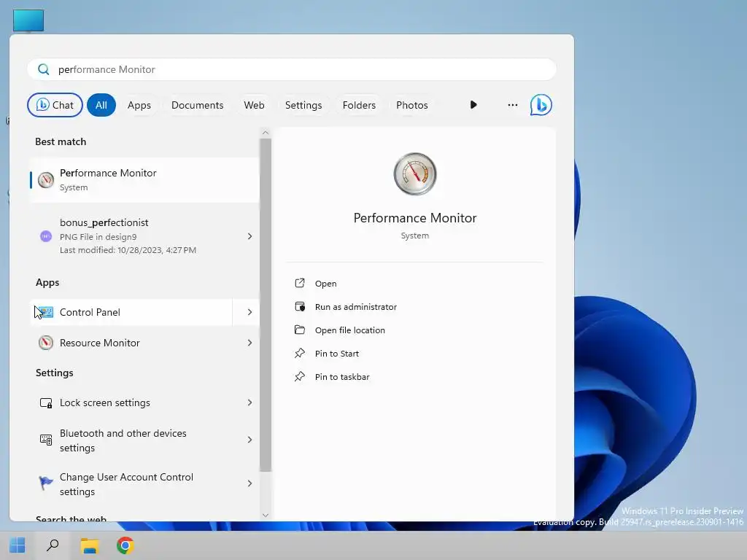
Task: Open File Explorer from the taskbar
Action: point(89,545)
